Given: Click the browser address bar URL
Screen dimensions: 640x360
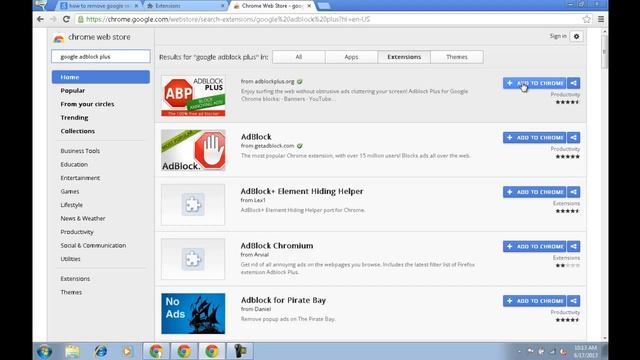Looking at the screenshot, I should pyautogui.click(x=228, y=19).
